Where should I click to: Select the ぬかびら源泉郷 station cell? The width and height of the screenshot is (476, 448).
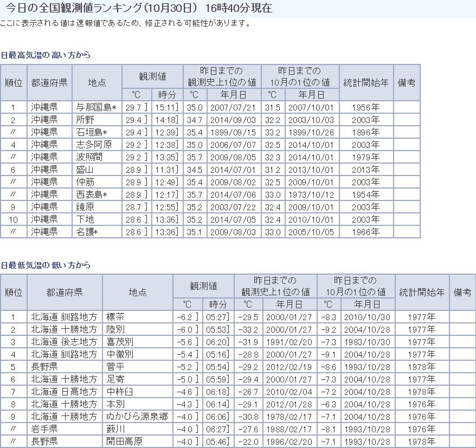138,417
